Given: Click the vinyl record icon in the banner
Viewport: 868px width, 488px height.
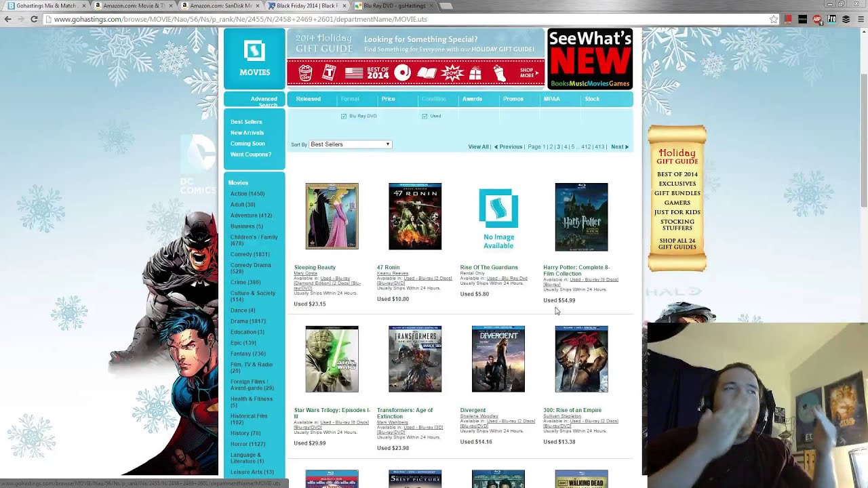Looking at the screenshot, I should (x=403, y=73).
